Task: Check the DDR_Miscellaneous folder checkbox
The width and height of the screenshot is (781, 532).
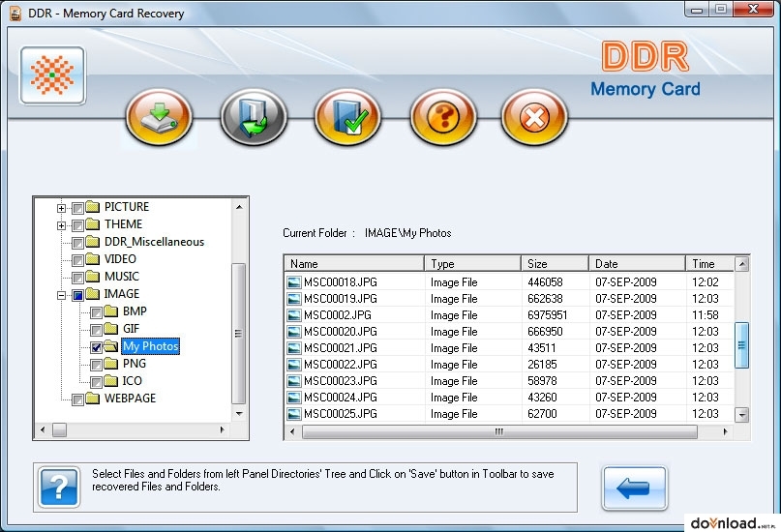Action: click(x=77, y=243)
